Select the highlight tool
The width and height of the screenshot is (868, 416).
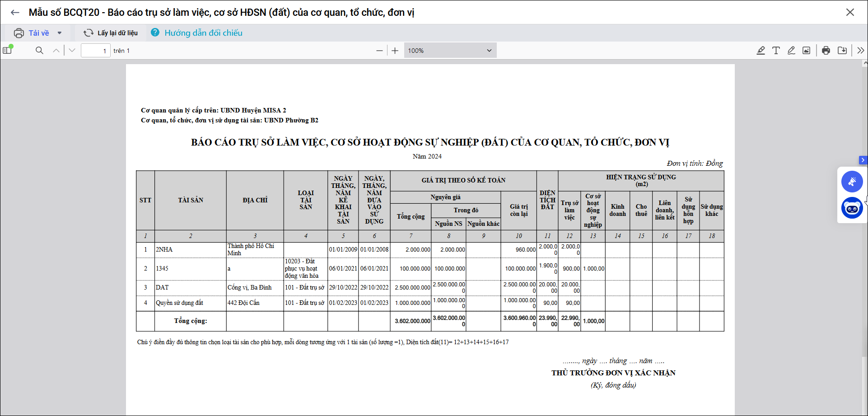[761, 51]
